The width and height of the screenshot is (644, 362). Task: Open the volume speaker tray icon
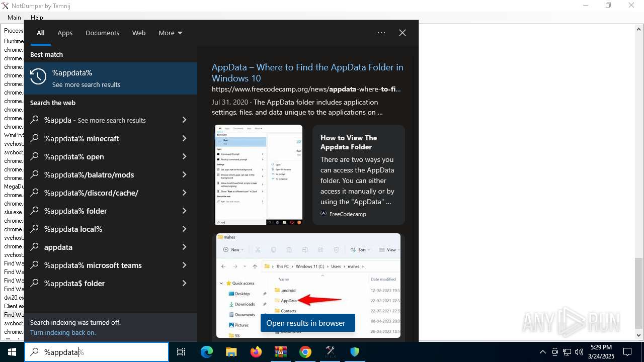click(x=579, y=352)
